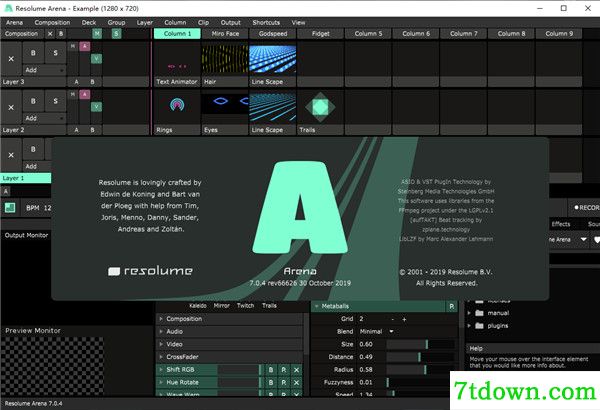600x410 pixels.
Task: Click the small M button on Layer 3
Action: click(x=73, y=46)
